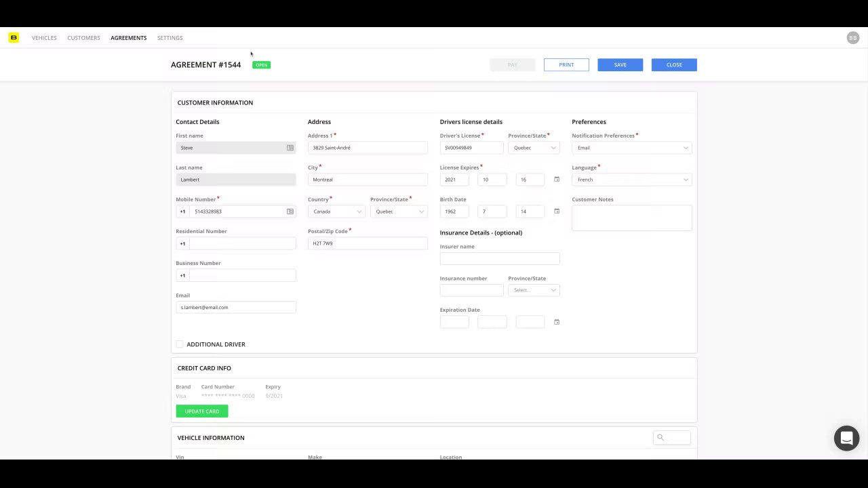Open the BB user avatar menu
The height and width of the screenshot is (488, 868).
[x=852, y=38]
